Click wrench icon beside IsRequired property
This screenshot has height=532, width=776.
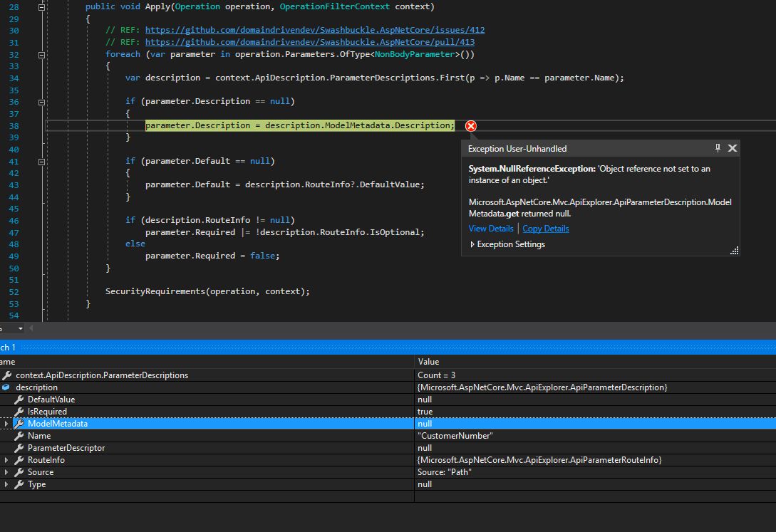pos(19,412)
